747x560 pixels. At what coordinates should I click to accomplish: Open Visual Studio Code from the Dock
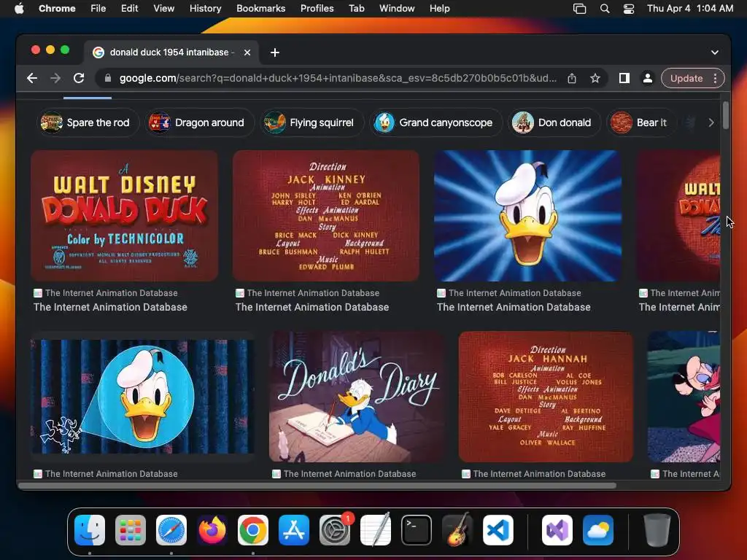498,530
